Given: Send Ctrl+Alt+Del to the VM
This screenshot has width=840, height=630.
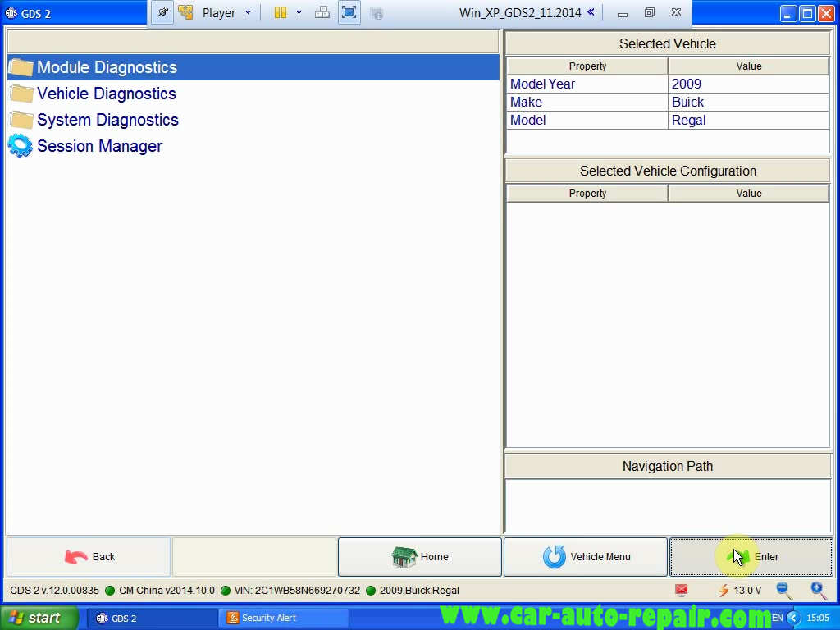Looking at the screenshot, I should click(322, 13).
